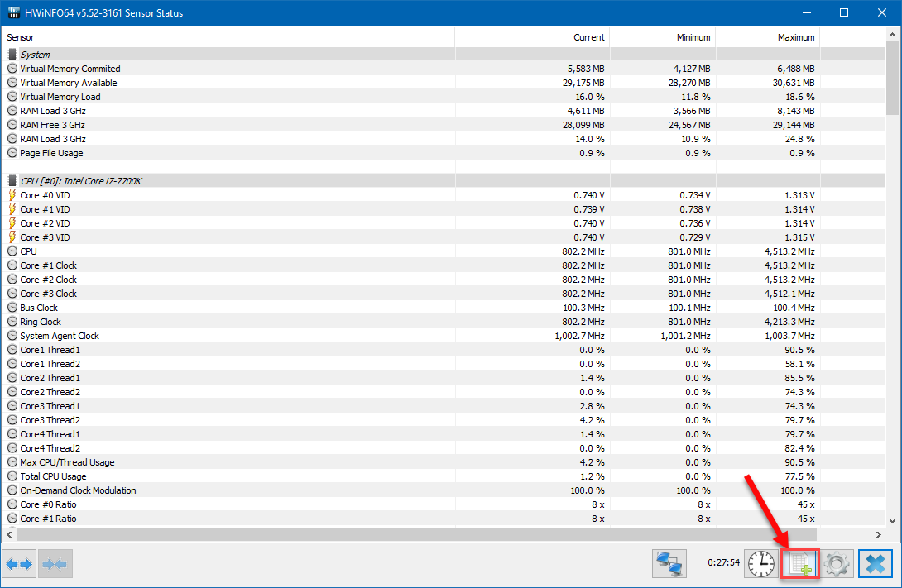Click the vertical scrollbar down arrow
Screen dimensions: 902x588
892,521
